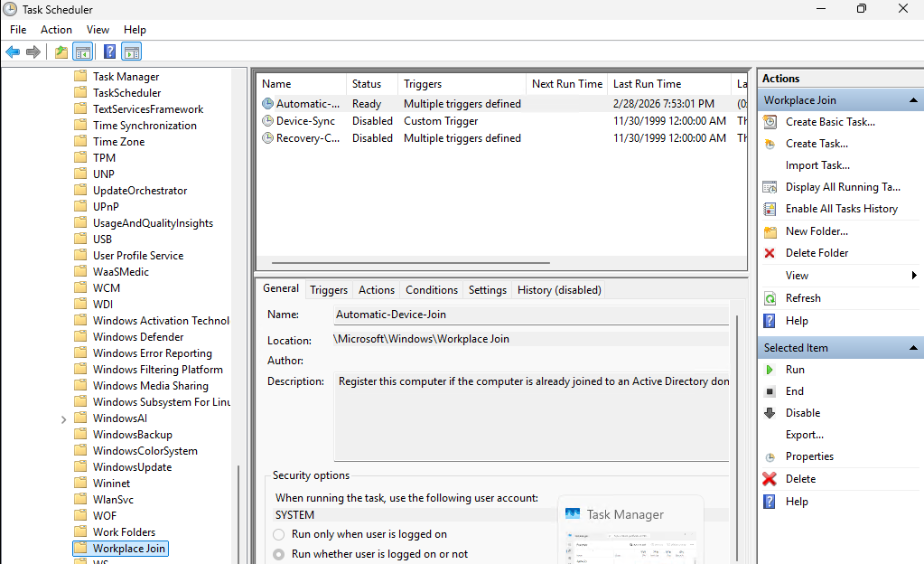924x564 pixels.
Task: Click the End stop icon
Action: coord(770,391)
